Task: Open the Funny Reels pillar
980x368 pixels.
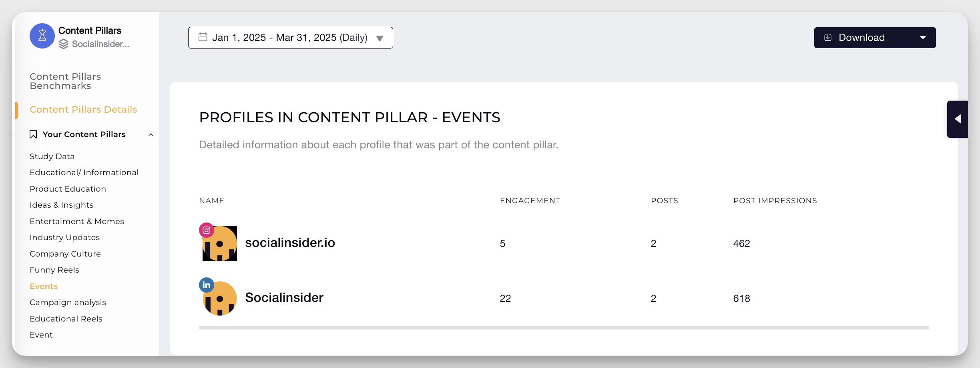Action: click(x=54, y=270)
